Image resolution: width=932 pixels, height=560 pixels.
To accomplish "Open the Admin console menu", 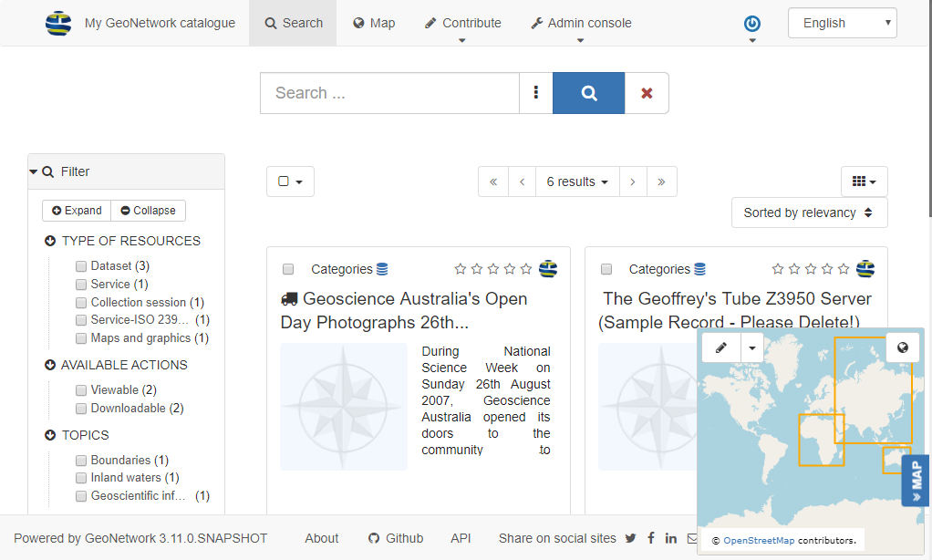I will (x=581, y=23).
